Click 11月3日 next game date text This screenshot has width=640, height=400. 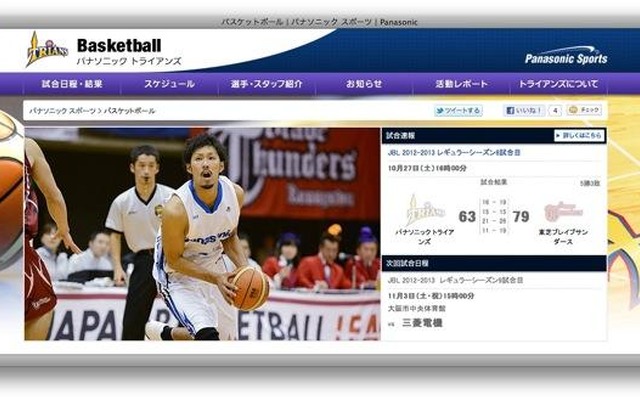coord(431,296)
